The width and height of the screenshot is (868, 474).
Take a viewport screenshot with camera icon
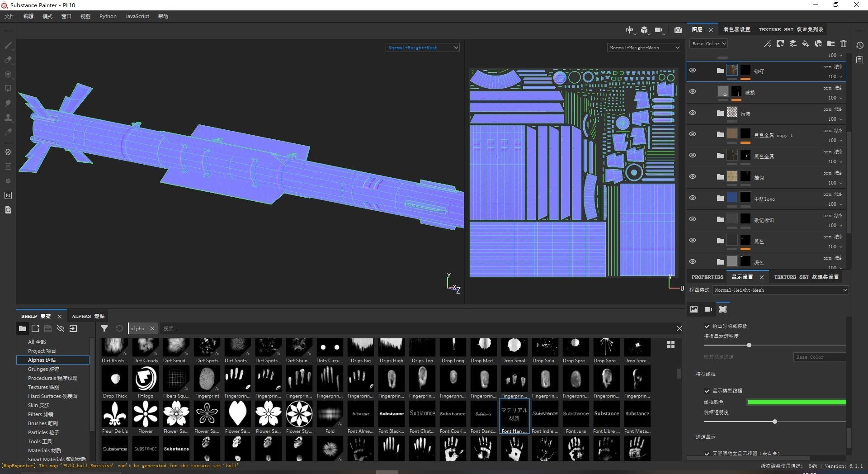(678, 30)
